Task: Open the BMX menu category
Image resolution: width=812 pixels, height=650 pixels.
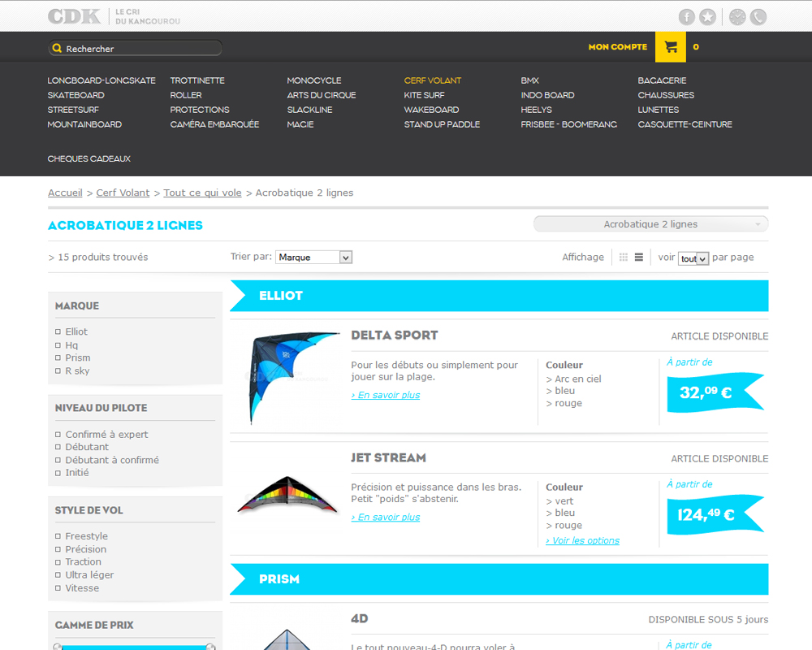Action: (529, 80)
